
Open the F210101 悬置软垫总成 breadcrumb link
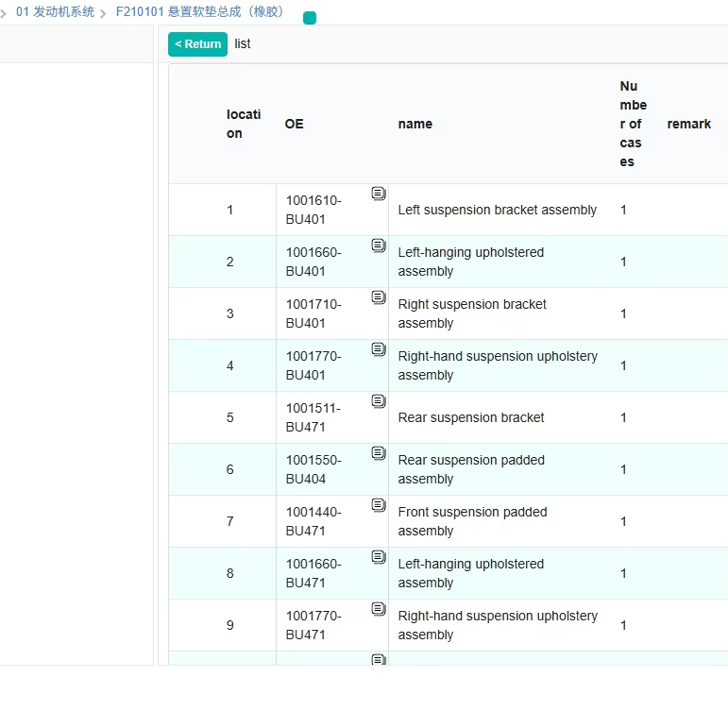click(x=200, y=12)
